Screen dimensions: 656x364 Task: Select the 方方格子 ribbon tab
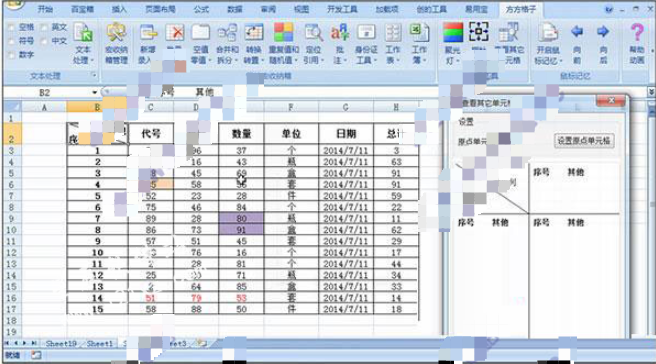tap(520, 9)
